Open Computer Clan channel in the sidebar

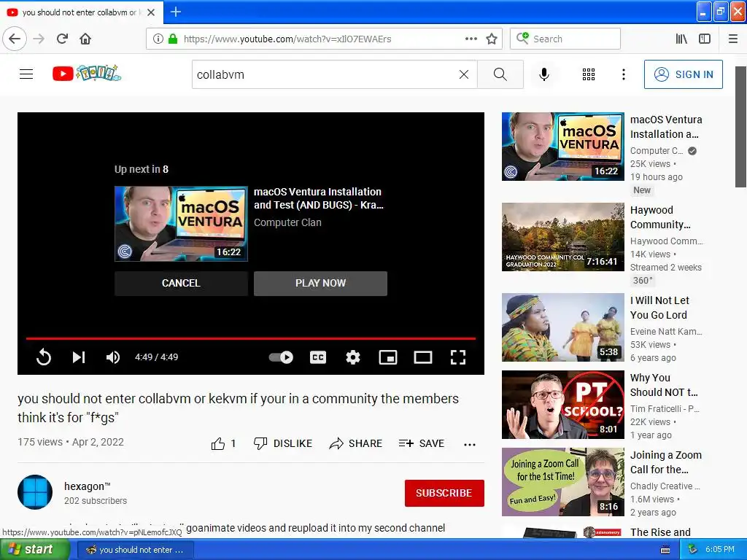(657, 150)
